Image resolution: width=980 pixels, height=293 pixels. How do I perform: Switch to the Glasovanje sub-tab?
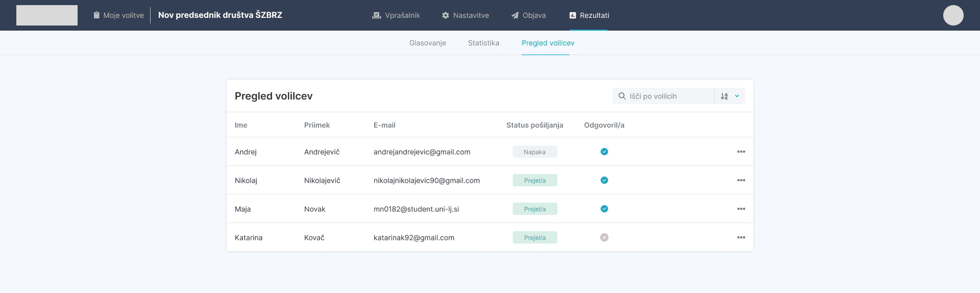pos(428,43)
